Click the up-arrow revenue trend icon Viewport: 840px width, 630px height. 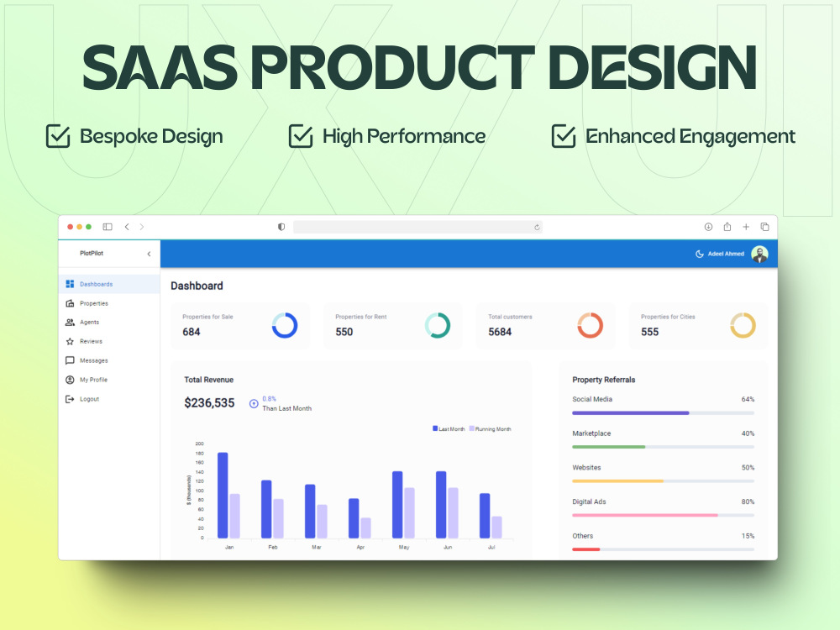(x=254, y=404)
